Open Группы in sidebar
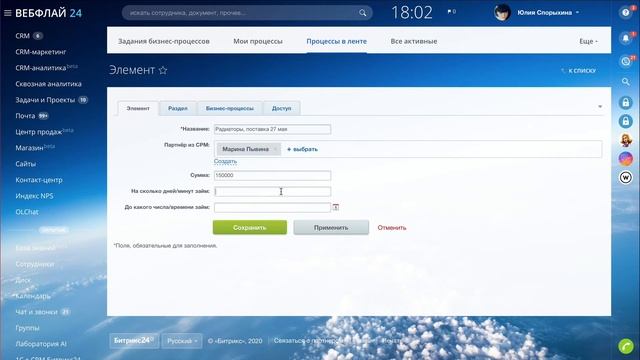This screenshot has height=360, width=640. click(x=27, y=328)
